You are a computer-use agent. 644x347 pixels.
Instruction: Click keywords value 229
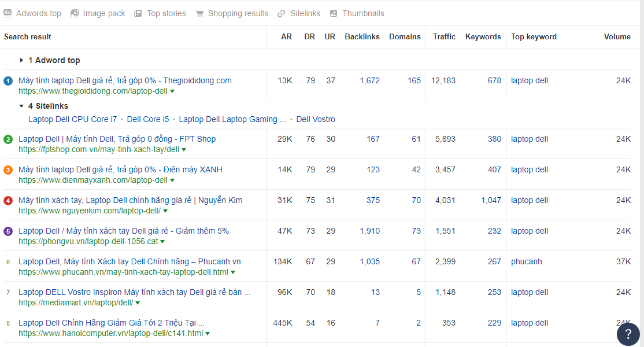494,323
